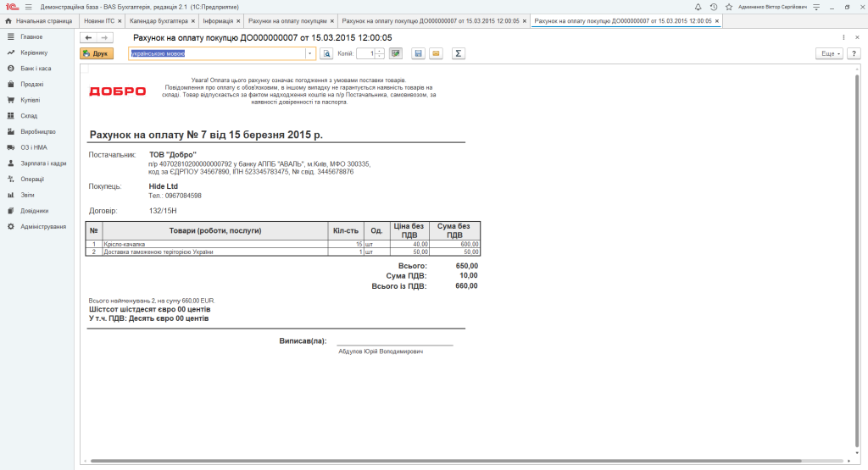Close the Інформація tab
This screenshot has width=868, height=470.
point(238,21)
